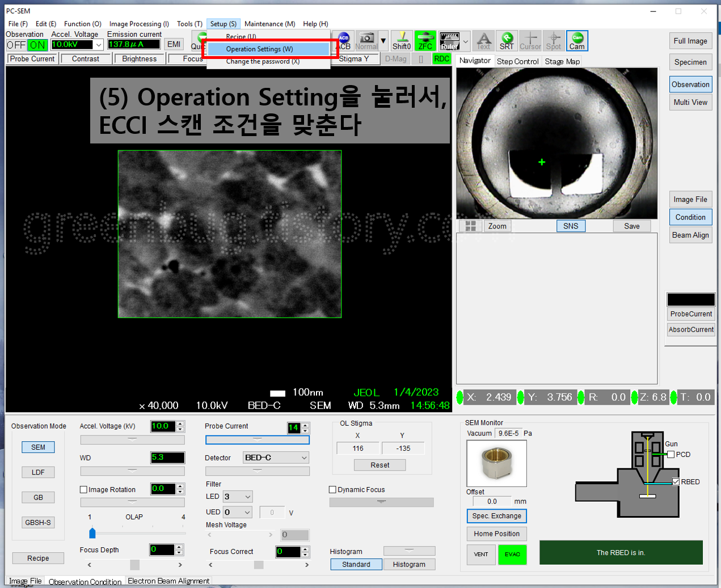721x588 pixels.
Task: Click the Offset mm input field
Action: click(492, 501)
